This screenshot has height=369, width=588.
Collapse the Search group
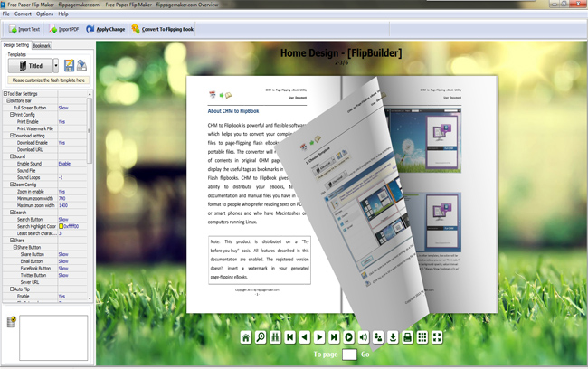12,213
